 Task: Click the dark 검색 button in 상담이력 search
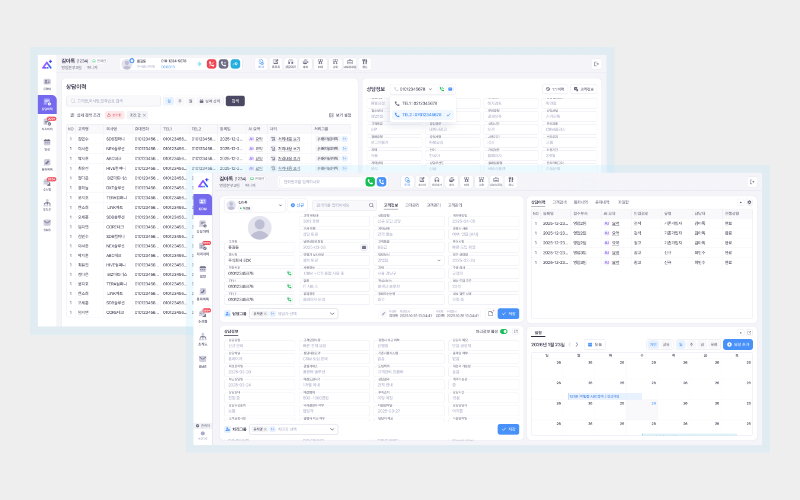pyautogui.click(x=234, y=100)
